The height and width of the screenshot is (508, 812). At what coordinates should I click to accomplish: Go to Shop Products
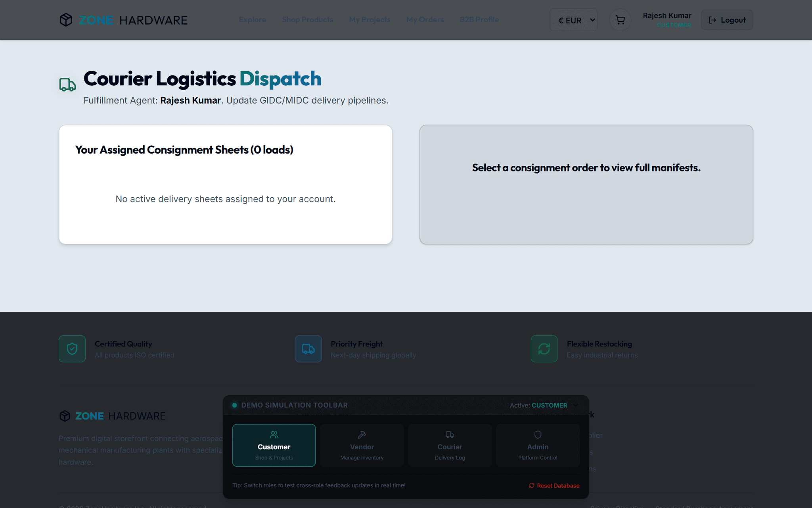pos(307,19)
